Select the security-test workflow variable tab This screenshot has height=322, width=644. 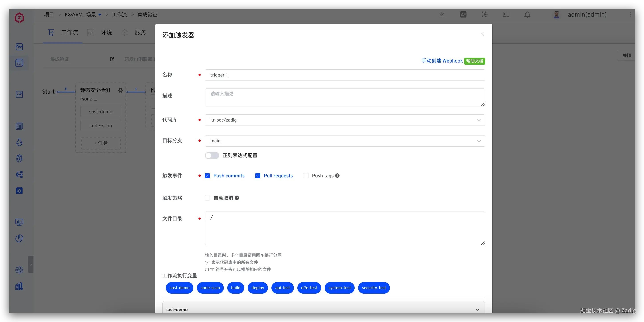click(x=373, y=288)
